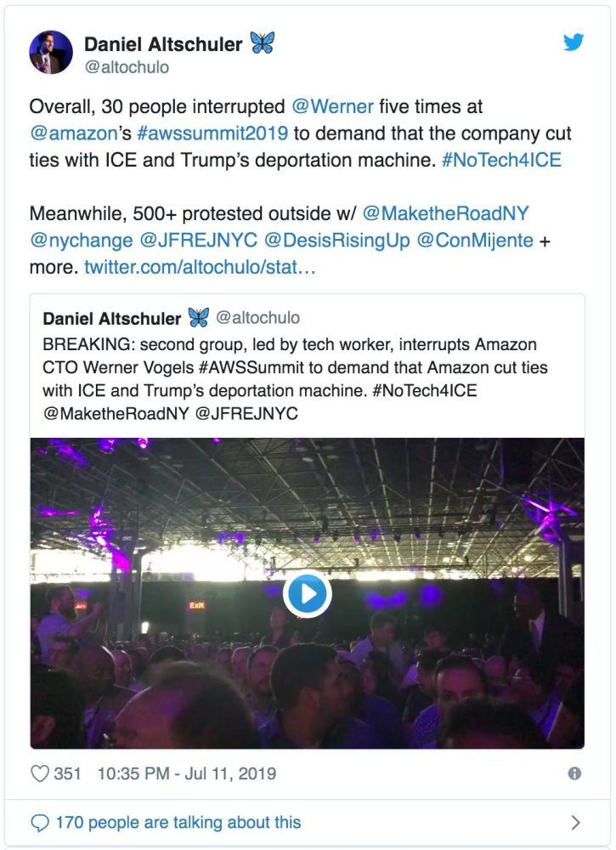Click the heart like icon
Image resolution: width=616 pixels, height=850 pixels.
[x=40, y=773]
